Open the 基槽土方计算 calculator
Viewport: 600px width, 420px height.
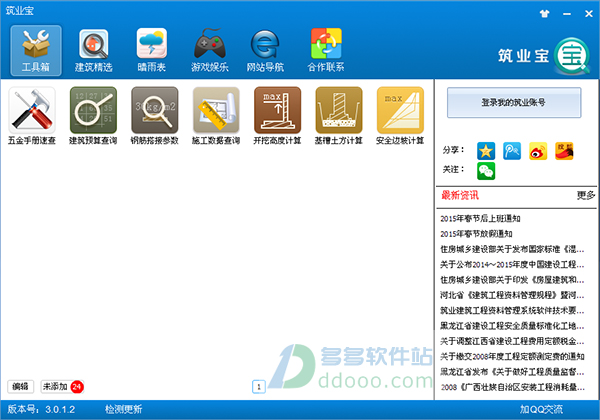[339, 116]
